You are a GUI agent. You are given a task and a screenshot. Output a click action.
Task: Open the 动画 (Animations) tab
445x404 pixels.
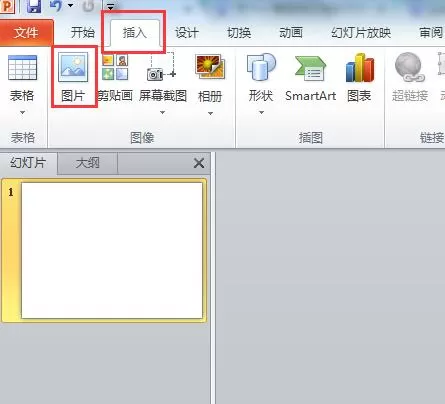291,33
